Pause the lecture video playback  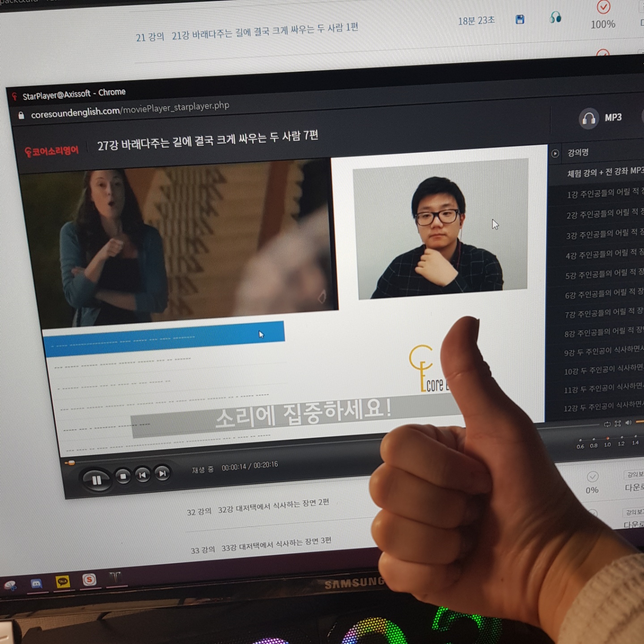pyautogui.click(x=96, y=480)
